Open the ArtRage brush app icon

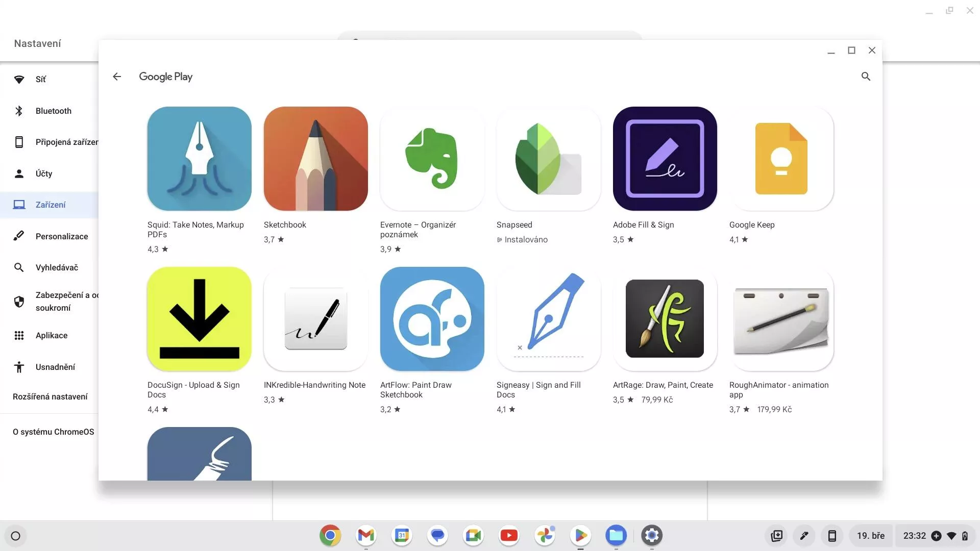coord(665,319)
